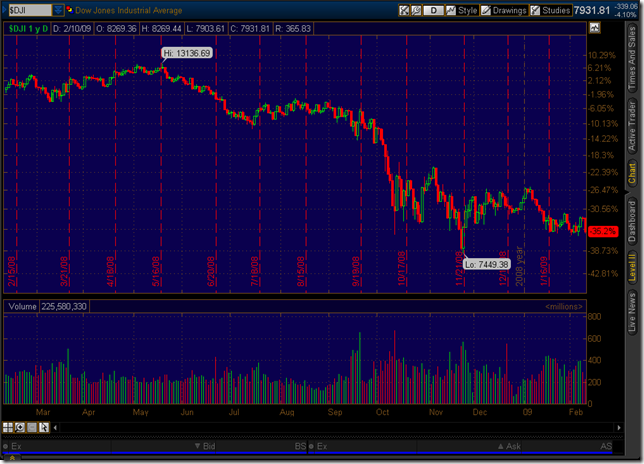Image resolution: width=644 pixels, height=464 pixels.
Task: Switch to Active Trader tab
Action: pos(632,126)
